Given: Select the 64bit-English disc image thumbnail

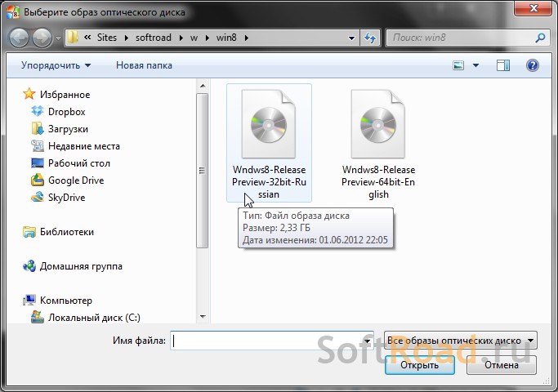Looking at the screenshot, I should pyautogui.click(x=378, y=124).
